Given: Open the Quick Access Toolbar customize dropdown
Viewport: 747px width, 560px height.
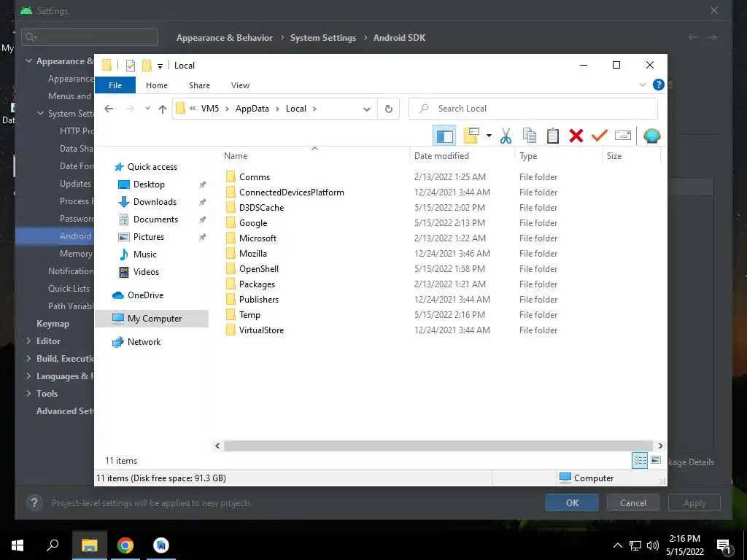Looking at the screenshot, I should (160, 66).
